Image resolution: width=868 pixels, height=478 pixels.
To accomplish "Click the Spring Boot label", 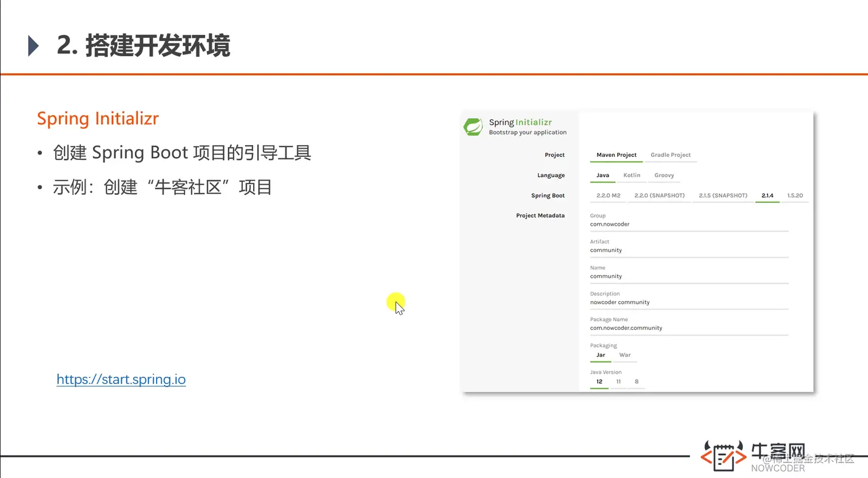I will tap(548, 195).
